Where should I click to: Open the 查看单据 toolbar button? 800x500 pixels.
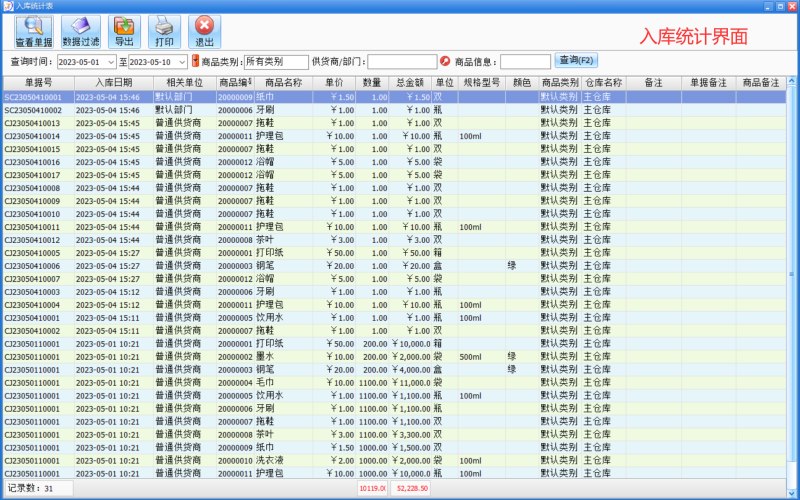(34, 32)
